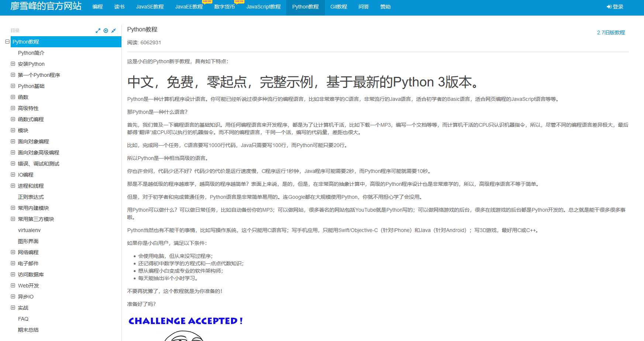Expand the Web开发 node
The height and width of the screenshot is (341, 644).
[13, 286]
